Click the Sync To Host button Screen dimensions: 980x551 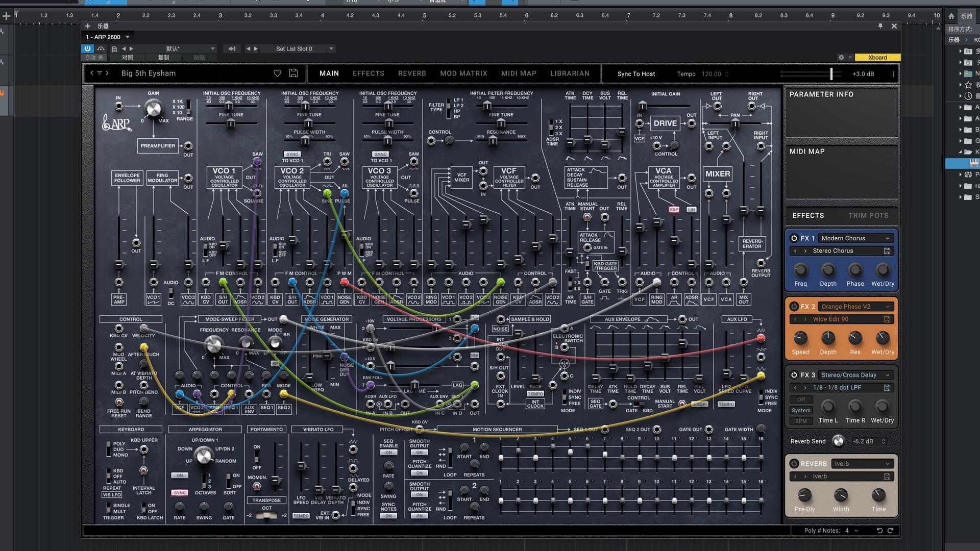coord(636,74)
